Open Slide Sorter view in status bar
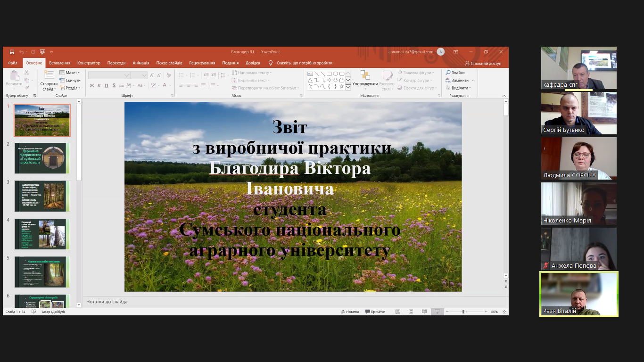The width and height of the screenshot is (644, 362). [411, 312]
